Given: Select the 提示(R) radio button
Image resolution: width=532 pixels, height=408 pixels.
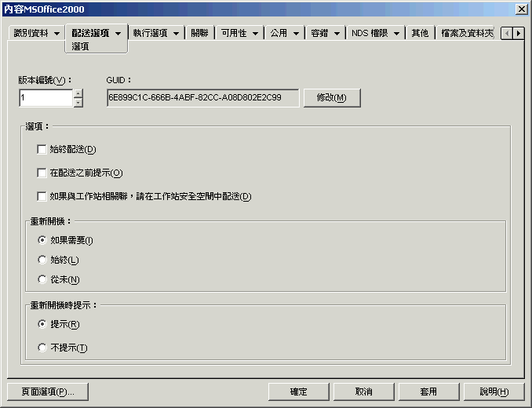Looking at the screenshot, I should coord(42,325).
